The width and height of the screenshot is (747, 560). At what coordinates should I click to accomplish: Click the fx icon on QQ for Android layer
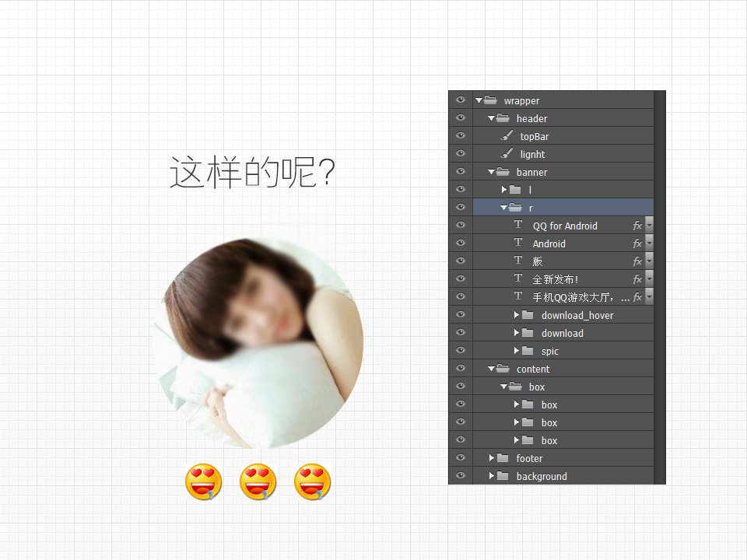(637, 226)
